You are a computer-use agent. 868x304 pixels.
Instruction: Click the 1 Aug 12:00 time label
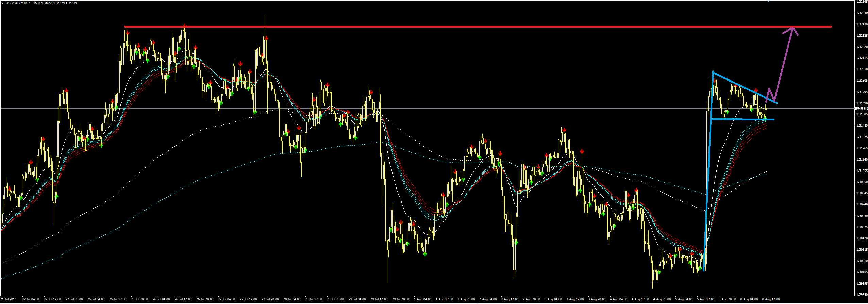coord(445,299)
